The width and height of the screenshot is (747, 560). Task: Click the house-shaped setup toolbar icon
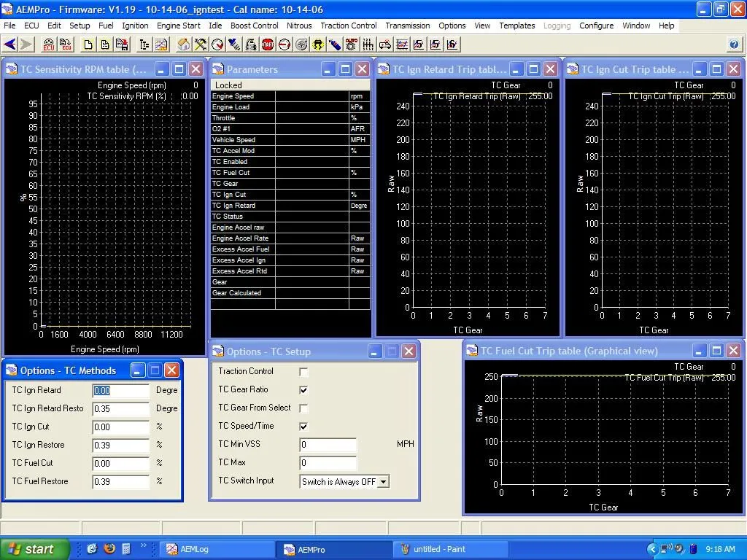[183, 44]
